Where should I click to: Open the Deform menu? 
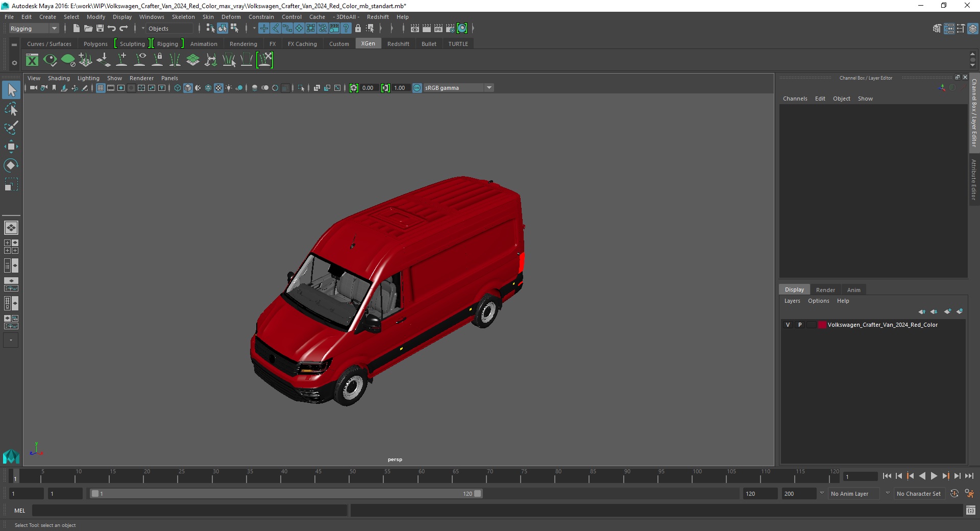(x=231, y=17)
